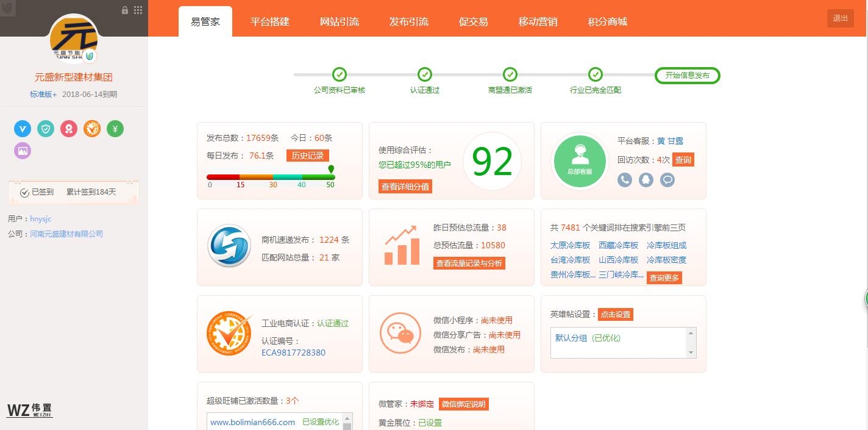Open the grid apps icon in sidebar header
The image size is (868, 430).
[x=138, y=10]
